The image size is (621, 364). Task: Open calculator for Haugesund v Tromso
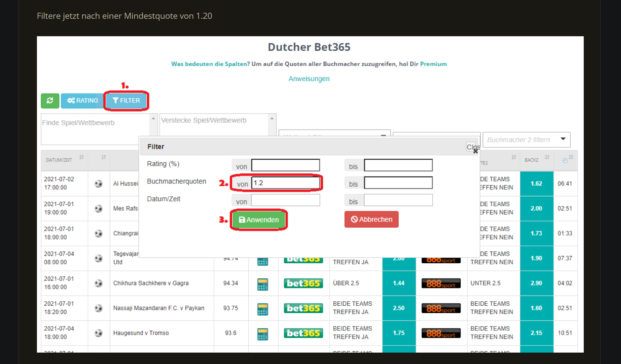[x=263, y=334]
